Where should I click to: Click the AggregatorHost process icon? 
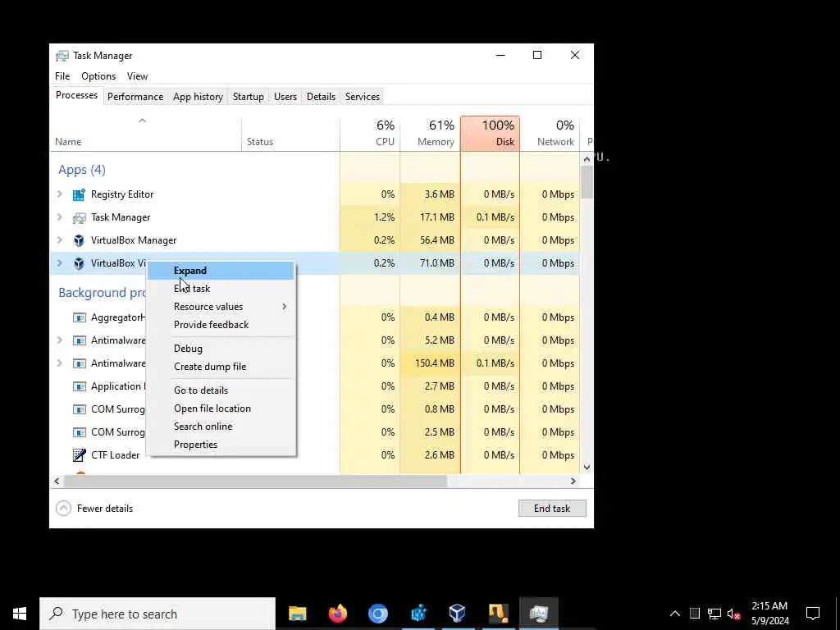(79, 317)
